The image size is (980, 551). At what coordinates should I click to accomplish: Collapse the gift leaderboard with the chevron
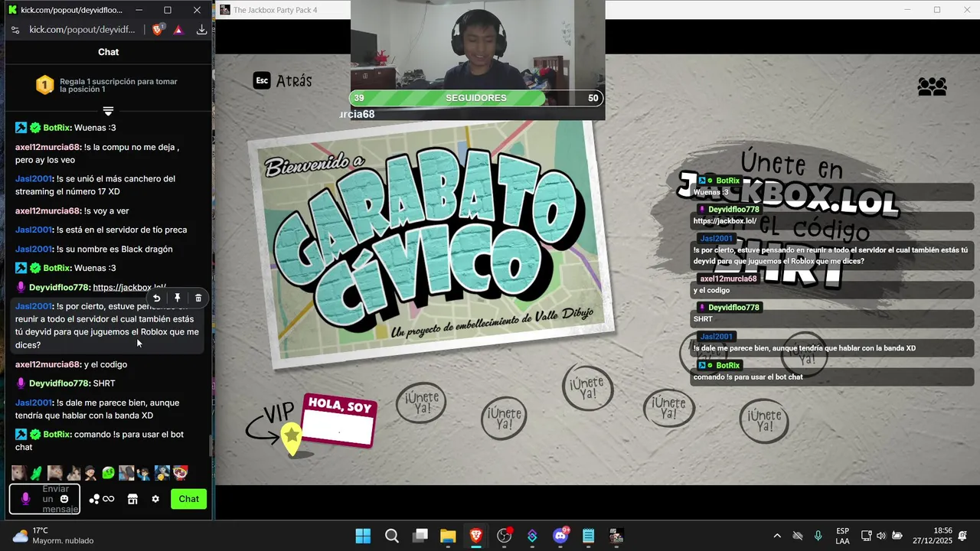(108, 112)
